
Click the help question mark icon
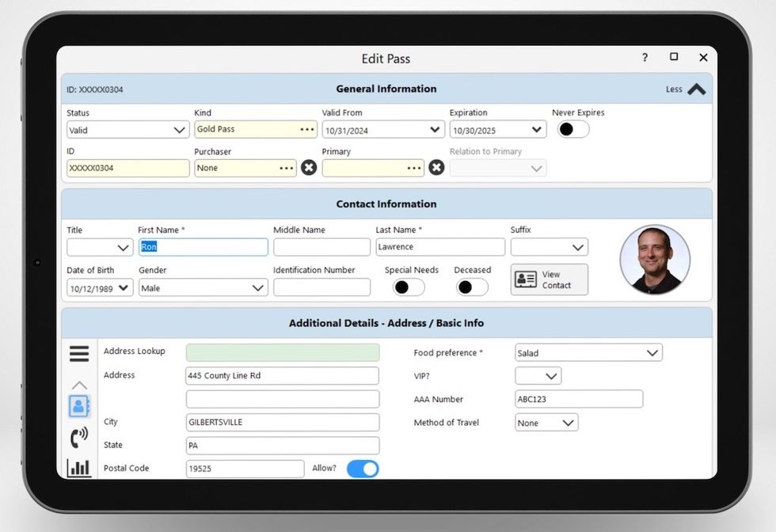[x=645, y=58]
